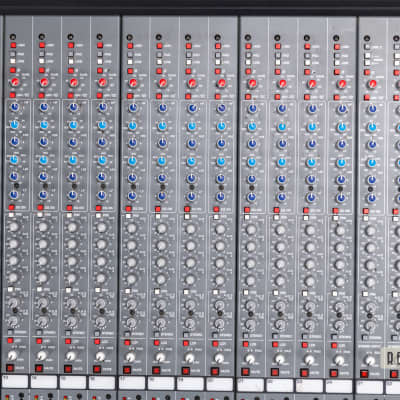Adjust the second grey aux knob, channel 18
This screenshot has width=400, height=400.
point(161,245)
